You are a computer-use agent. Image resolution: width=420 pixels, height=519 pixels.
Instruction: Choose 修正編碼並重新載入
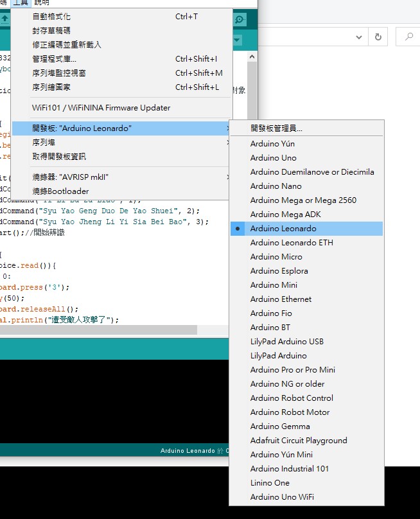pos(121,45)
